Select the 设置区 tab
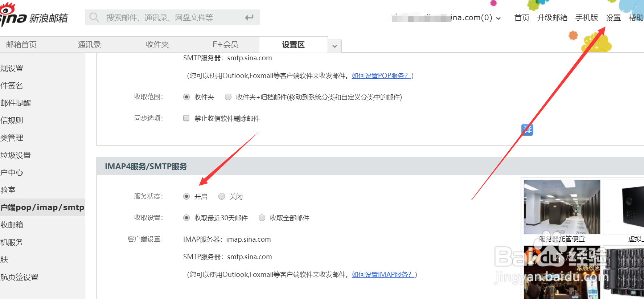This screenshot has height=299, width=644. click(293, 45)
